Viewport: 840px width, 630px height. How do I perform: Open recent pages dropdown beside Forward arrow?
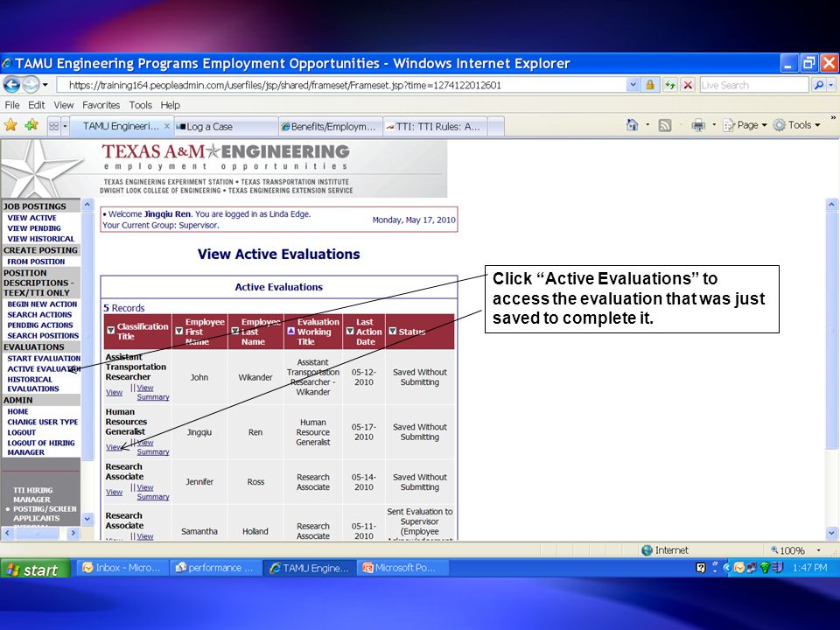coord(45,85)
